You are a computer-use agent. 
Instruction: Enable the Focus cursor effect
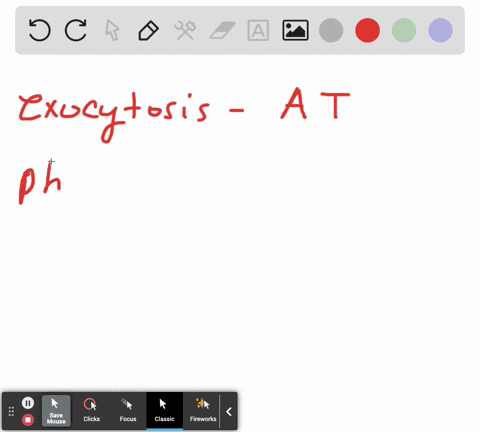[128, 411]
